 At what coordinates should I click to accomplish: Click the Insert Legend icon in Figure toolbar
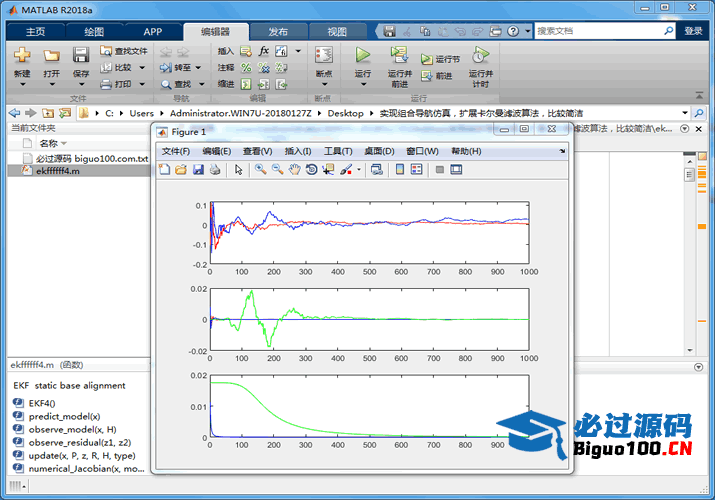point(417,170)
